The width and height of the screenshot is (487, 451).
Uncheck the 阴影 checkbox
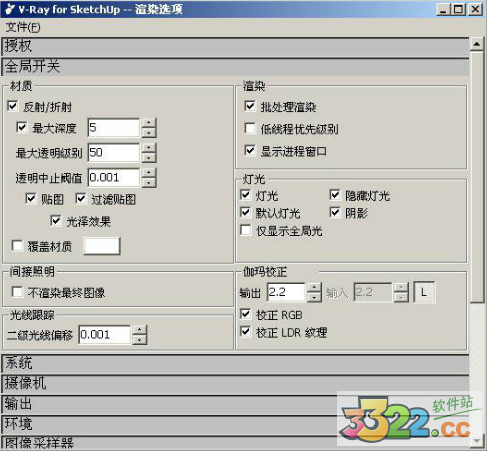[335, 212]
